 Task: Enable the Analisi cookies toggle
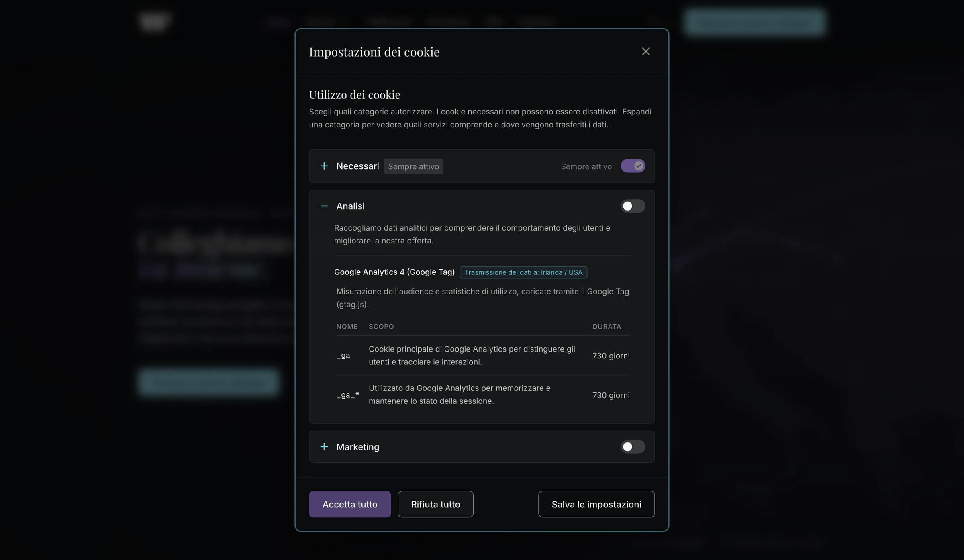point(633,206)
